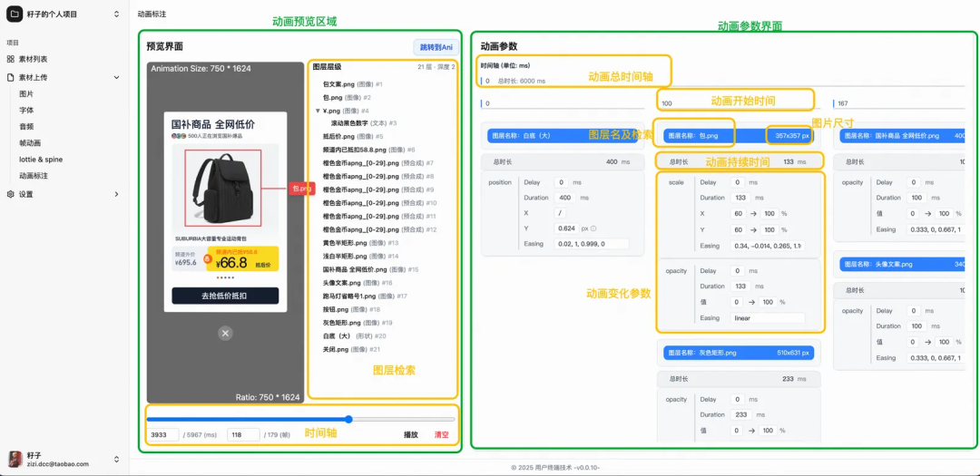Viewport: 980px width, 476px height.
Task: Click the 图层名称: 白底(大) blue header
Action: click(563, 136)
